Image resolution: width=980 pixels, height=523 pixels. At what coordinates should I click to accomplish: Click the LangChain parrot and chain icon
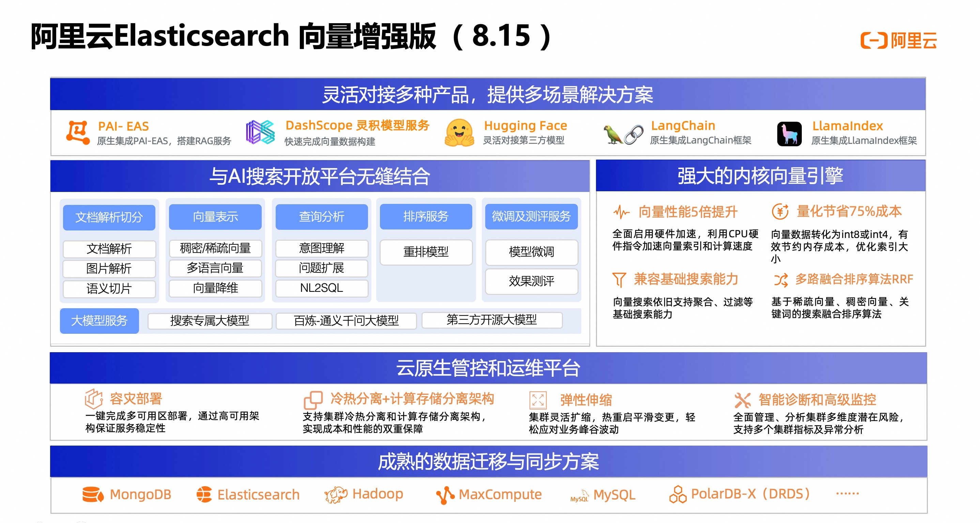point(623,134)
